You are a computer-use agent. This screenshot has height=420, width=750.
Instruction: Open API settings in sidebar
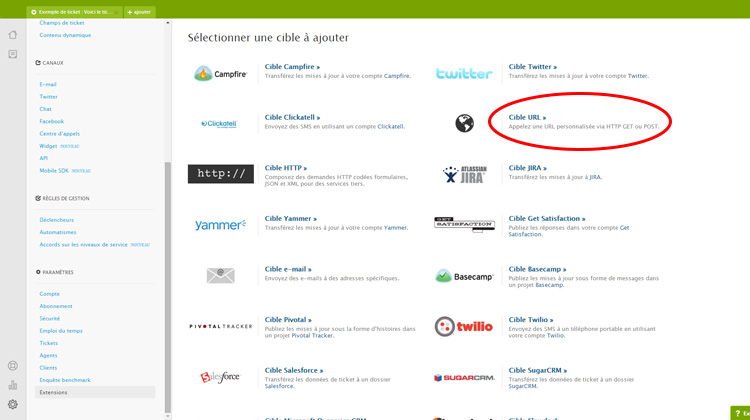tap(44, 158)
